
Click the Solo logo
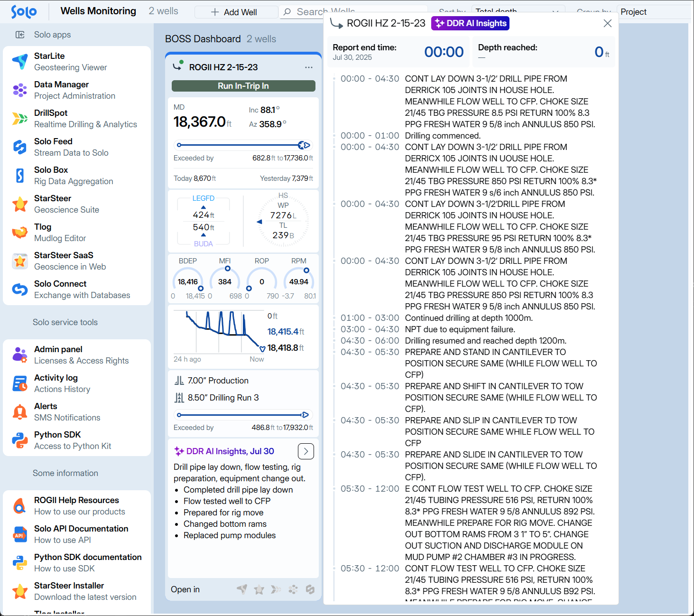[24, 12]
